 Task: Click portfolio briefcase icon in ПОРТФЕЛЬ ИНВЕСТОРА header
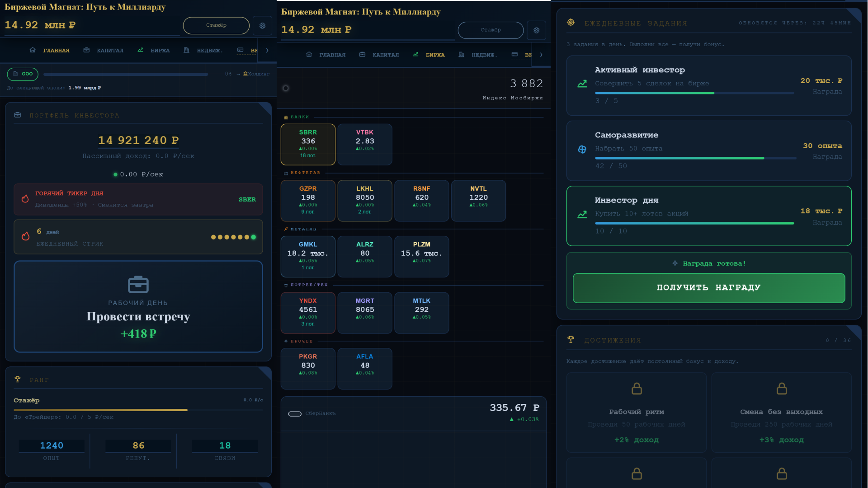(18, 115)
